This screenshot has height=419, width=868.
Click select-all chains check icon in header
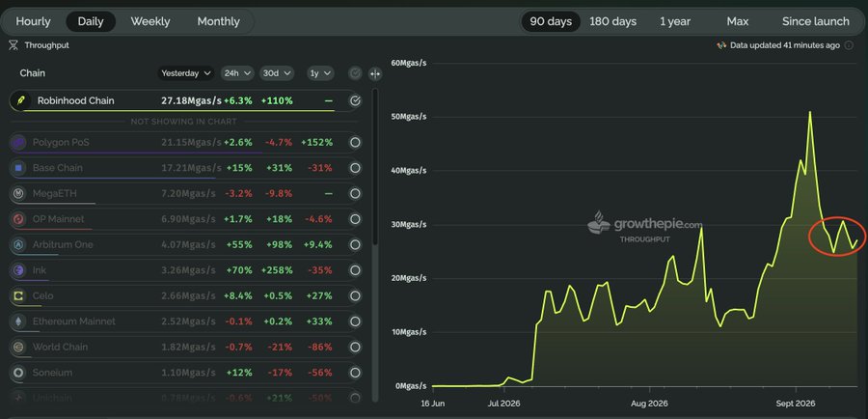tap(355, 73)
